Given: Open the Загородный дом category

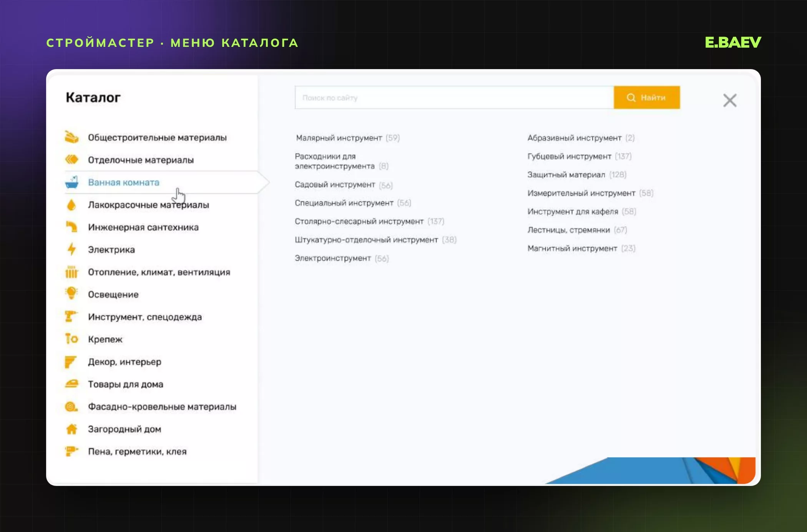Looking at the screenshot, I should tap(125, 429).
